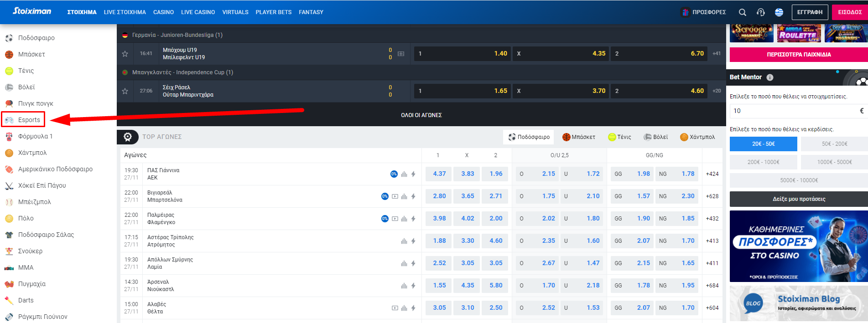This screenshot has height=323, width=868.
Task: Expand +20 more markets for Σέιχ Ράσελ
Action: (x=717, y=91)
